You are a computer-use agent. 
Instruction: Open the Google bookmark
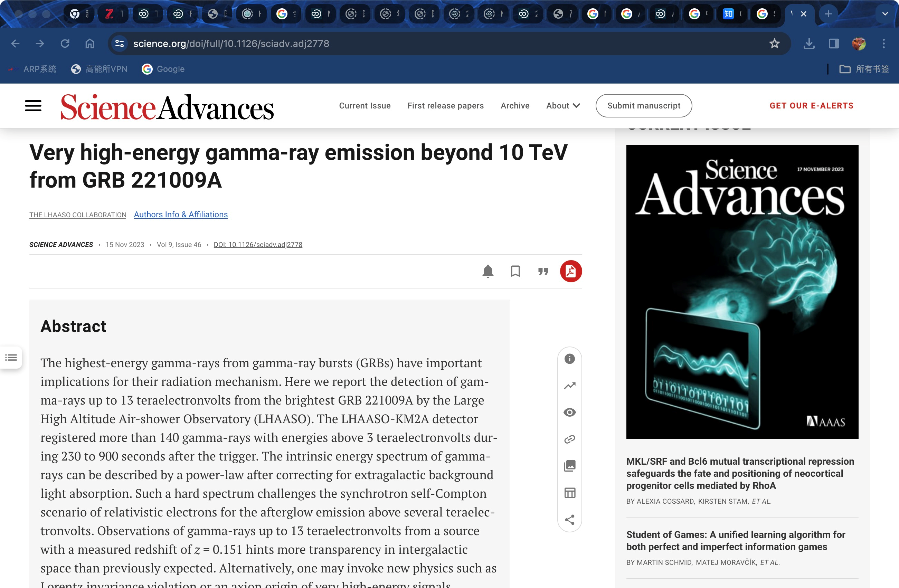tap(163, 69)
